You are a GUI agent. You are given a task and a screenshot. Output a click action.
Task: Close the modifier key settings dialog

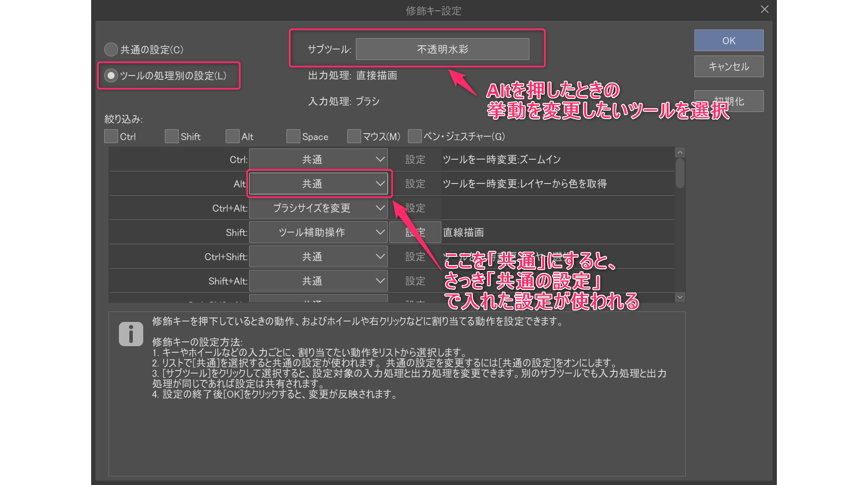765,10
